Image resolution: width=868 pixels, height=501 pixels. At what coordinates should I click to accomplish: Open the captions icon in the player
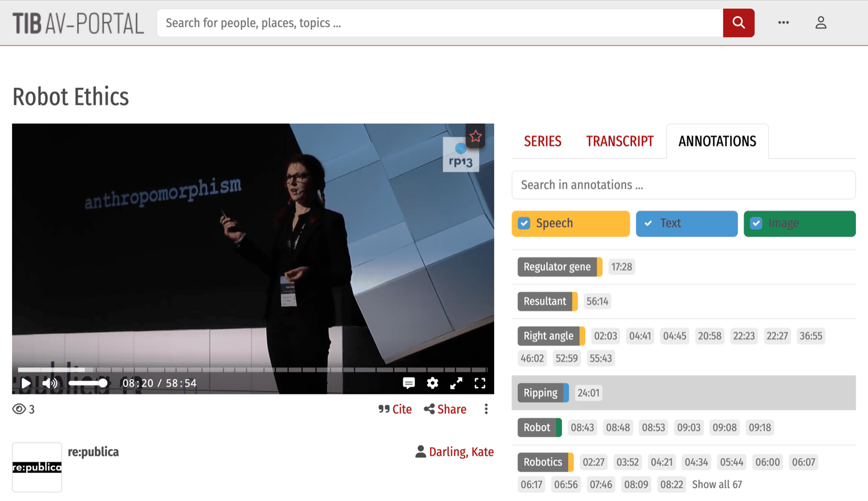point(409,383)
